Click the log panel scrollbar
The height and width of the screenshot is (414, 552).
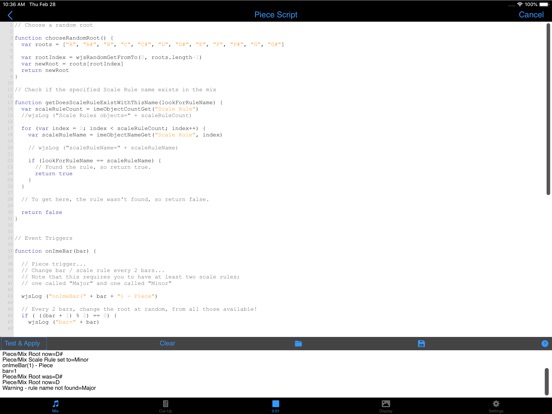(x=547, y=382)
